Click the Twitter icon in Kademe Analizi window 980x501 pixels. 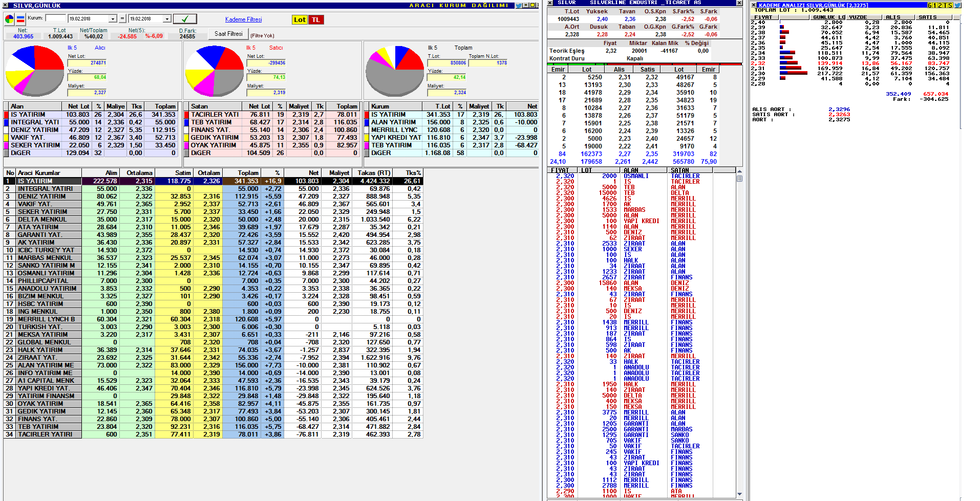pyautogui.click(x=957, y=5)
